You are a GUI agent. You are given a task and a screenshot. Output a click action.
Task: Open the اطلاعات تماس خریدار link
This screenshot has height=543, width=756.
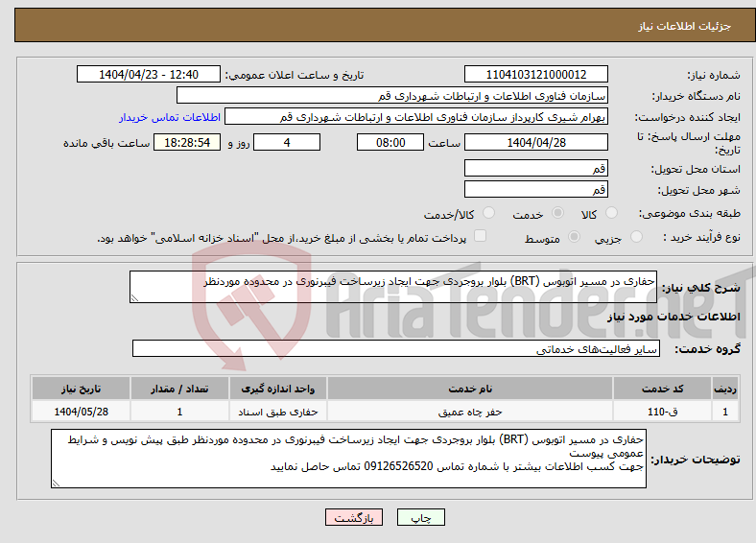[x=170, y=117]
